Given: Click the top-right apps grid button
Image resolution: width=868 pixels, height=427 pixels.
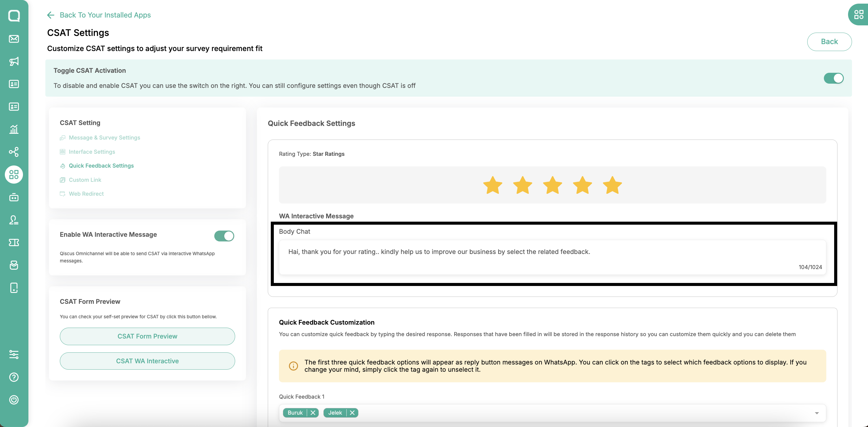Looking at the screenshot, I should (859, 14).
